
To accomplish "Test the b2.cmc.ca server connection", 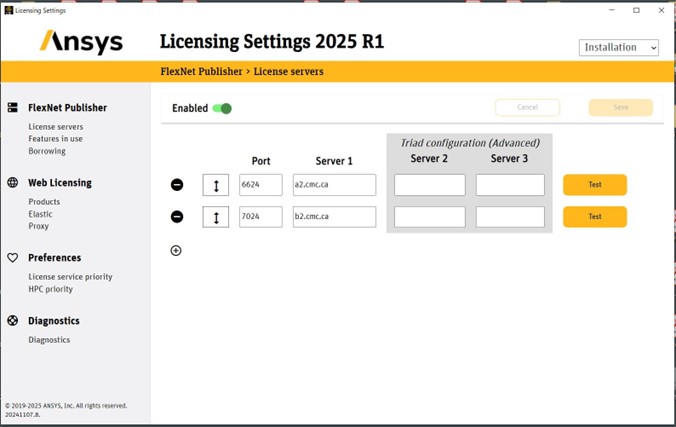I will click(595, 217).
